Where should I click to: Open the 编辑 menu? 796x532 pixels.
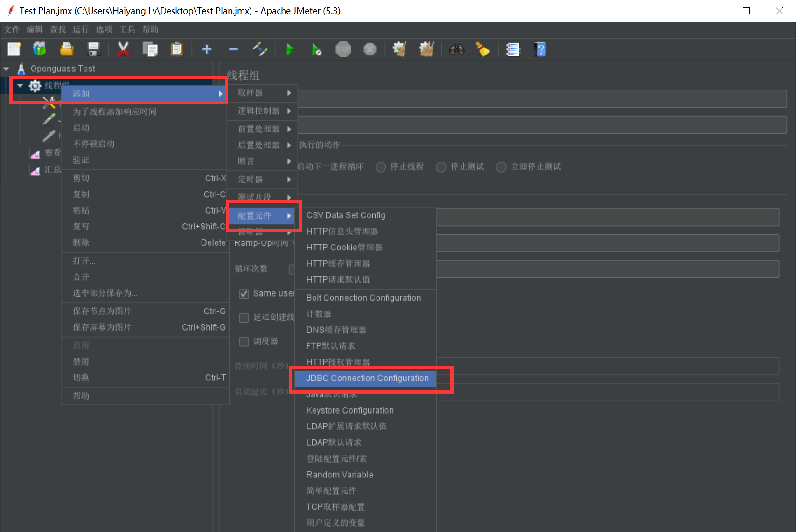35,29
